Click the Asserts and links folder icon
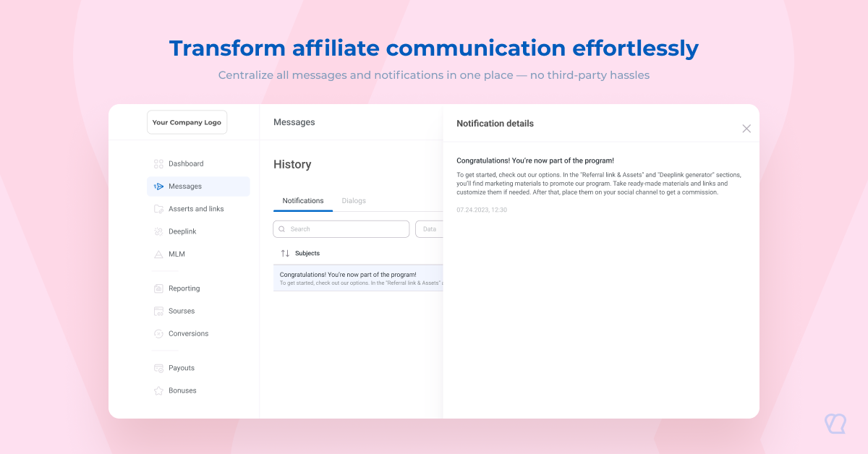Image resolution: width=868 pixels, height=454 pixels. point(158,209)
